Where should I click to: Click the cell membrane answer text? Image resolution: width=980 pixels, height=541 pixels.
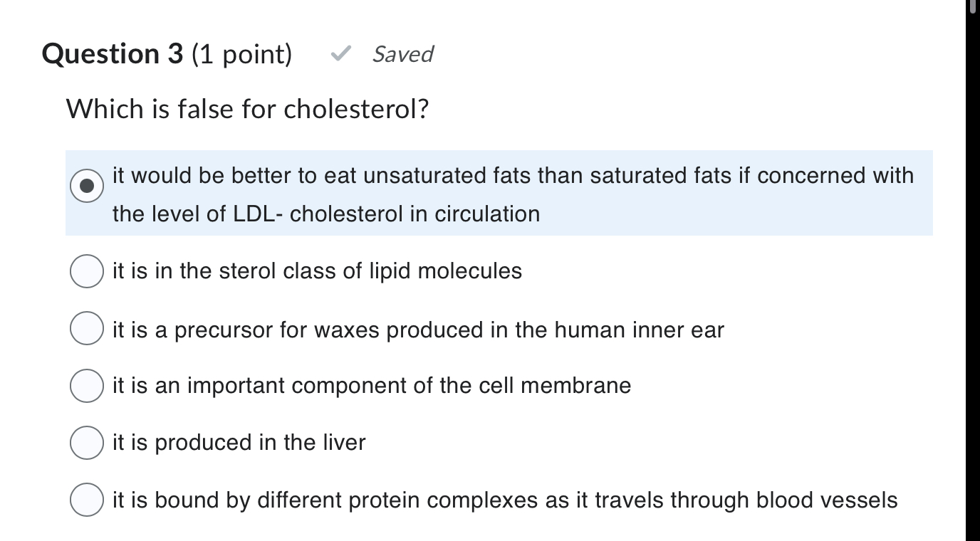(372, 386)
